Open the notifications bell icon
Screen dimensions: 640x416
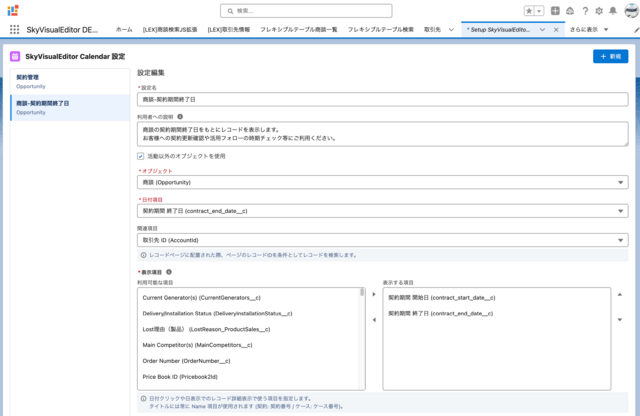613,11
